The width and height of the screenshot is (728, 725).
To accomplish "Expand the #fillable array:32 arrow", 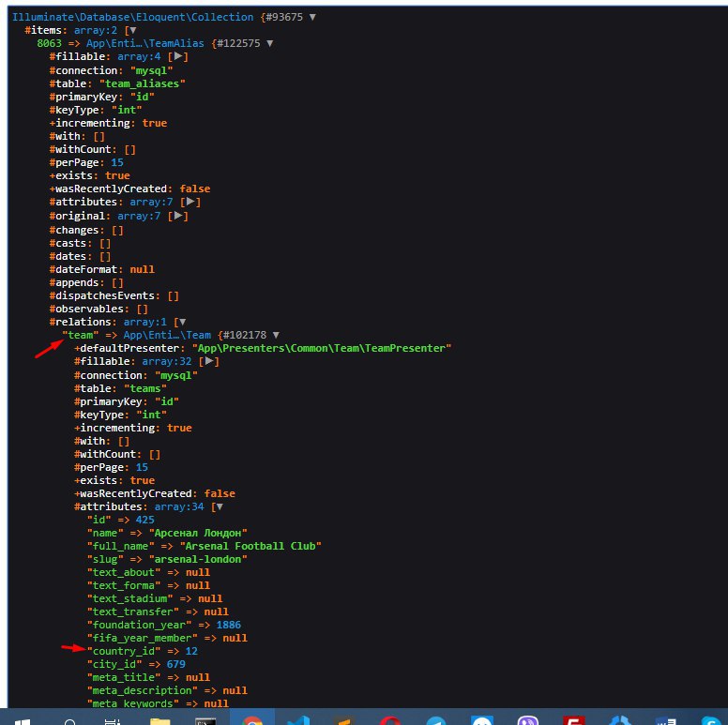I will coord(209,361).
